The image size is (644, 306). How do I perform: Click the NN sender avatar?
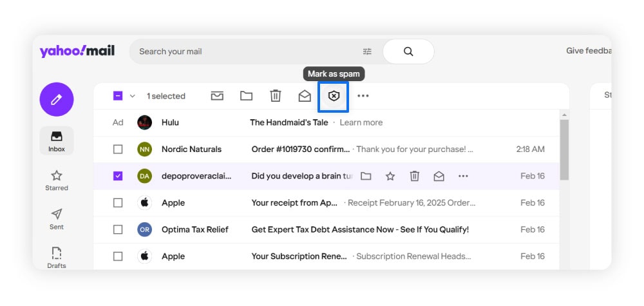tap(144, 149)
